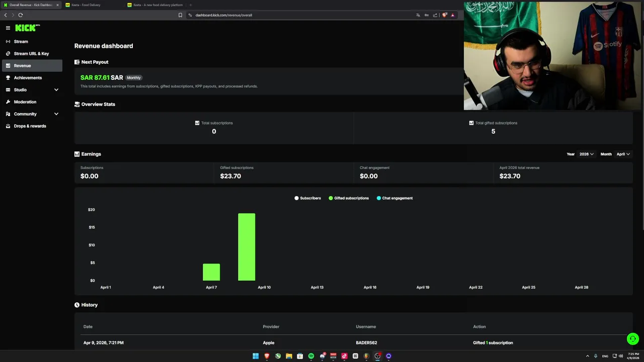Viewport: 644px width, 362px height.
Task: Click the translate page icon
Action: 418,15
